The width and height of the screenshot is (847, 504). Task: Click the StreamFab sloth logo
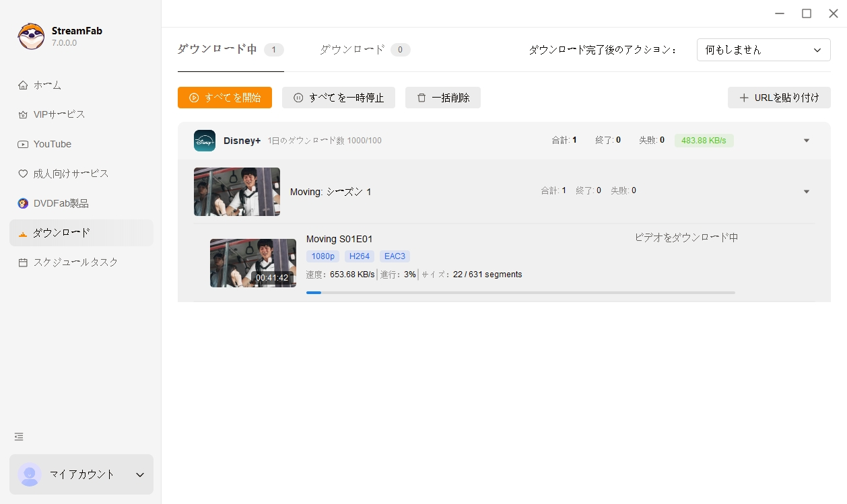31,36
